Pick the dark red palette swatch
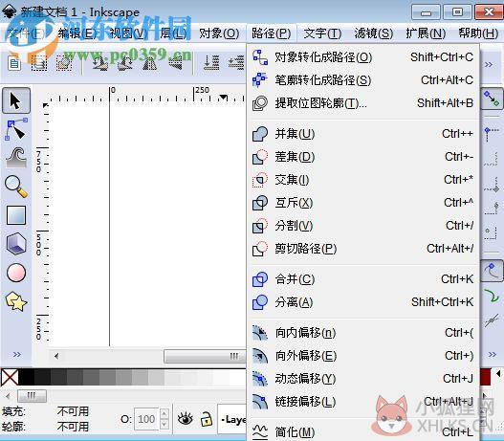 [486, 377]
